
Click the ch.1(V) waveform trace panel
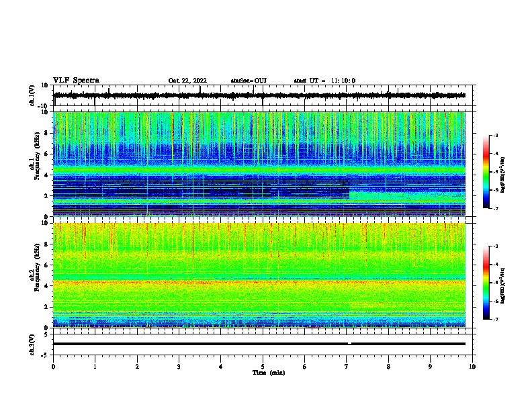[264, 95]
